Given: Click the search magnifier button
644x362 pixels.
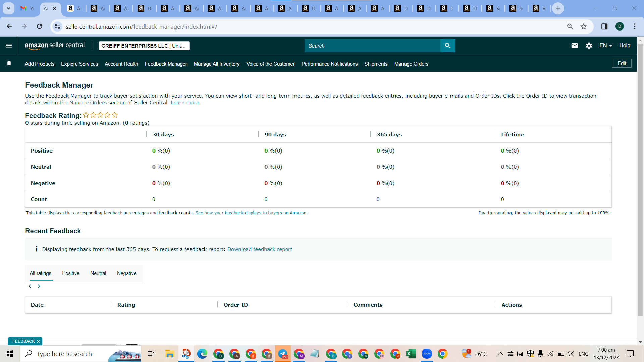Looking at the screenshot, I should pos(448,46).
